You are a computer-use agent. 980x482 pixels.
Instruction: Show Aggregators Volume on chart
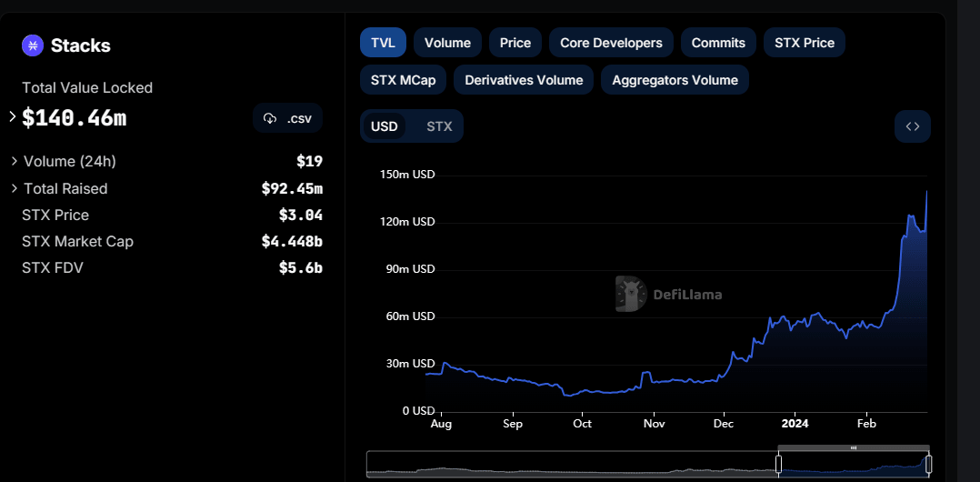[675, 80]
